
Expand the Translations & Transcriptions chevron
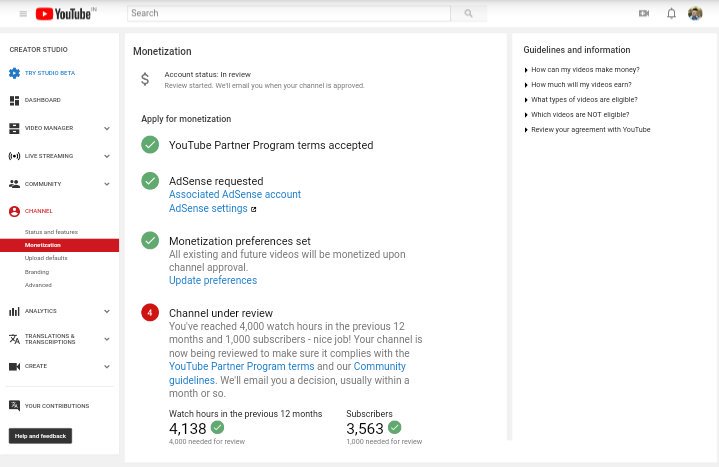(107, 339)
